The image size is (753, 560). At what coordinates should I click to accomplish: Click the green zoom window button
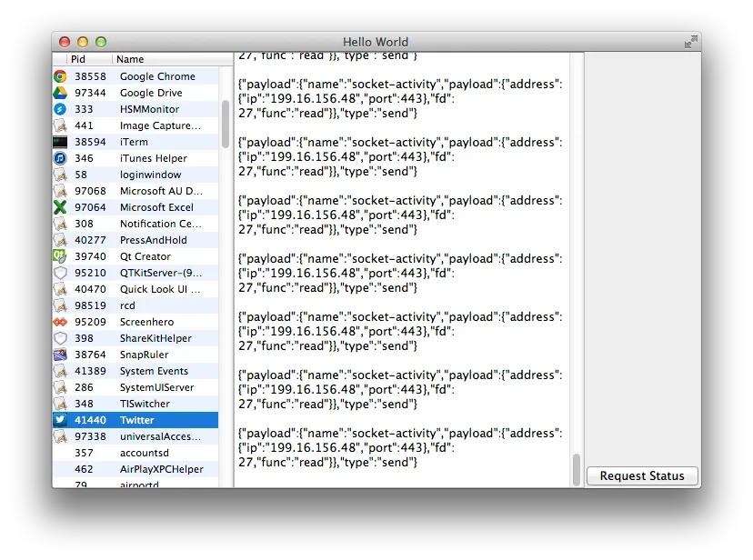(x=101, y=42)
